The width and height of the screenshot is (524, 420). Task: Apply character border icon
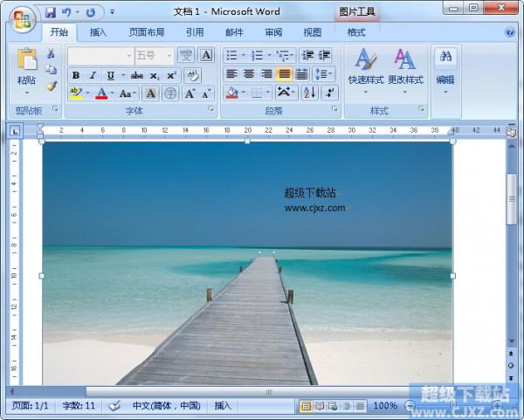pos(206,55)
